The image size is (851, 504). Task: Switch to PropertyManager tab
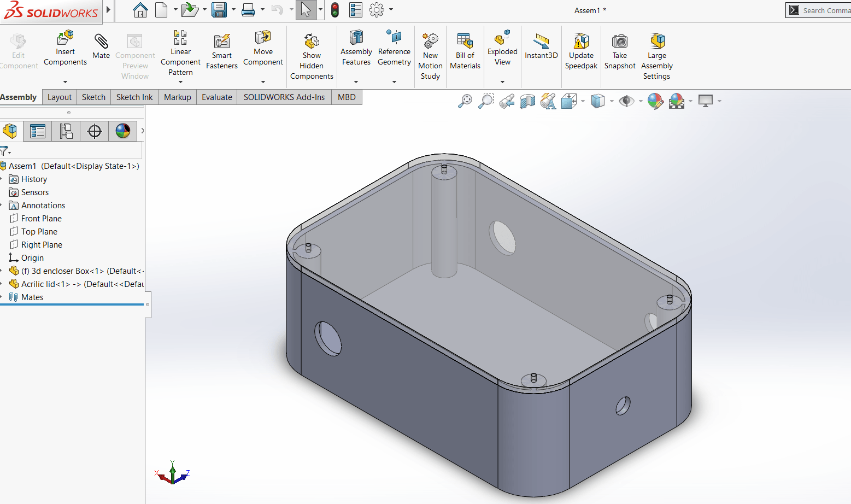[38, 131]
